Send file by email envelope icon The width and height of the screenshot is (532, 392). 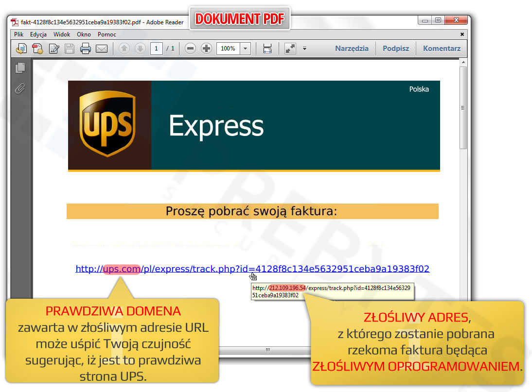tap(102, 49)
